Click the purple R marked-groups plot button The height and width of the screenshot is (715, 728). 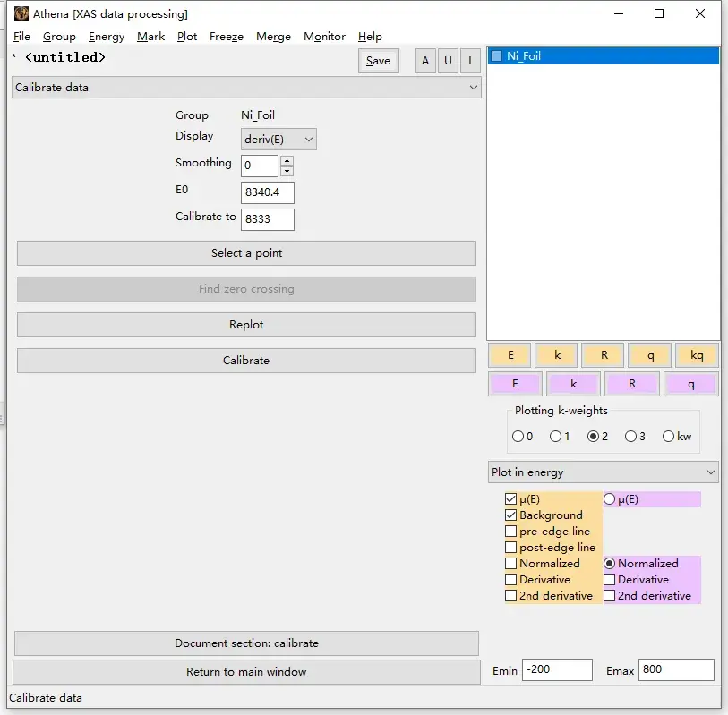tap(631, 384)
